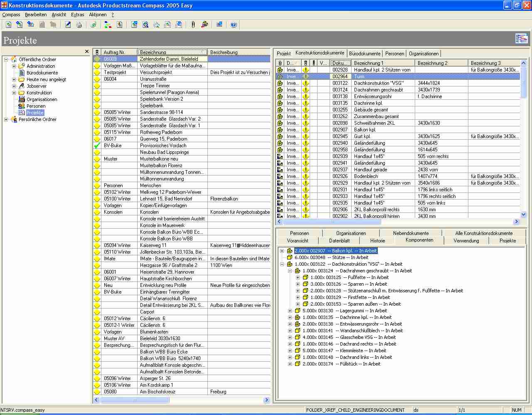The width and height of the screenshot is (532, 415).
Task: Open the Datenblatt tab
Action: pyautogui.click(x=339, y=241)
